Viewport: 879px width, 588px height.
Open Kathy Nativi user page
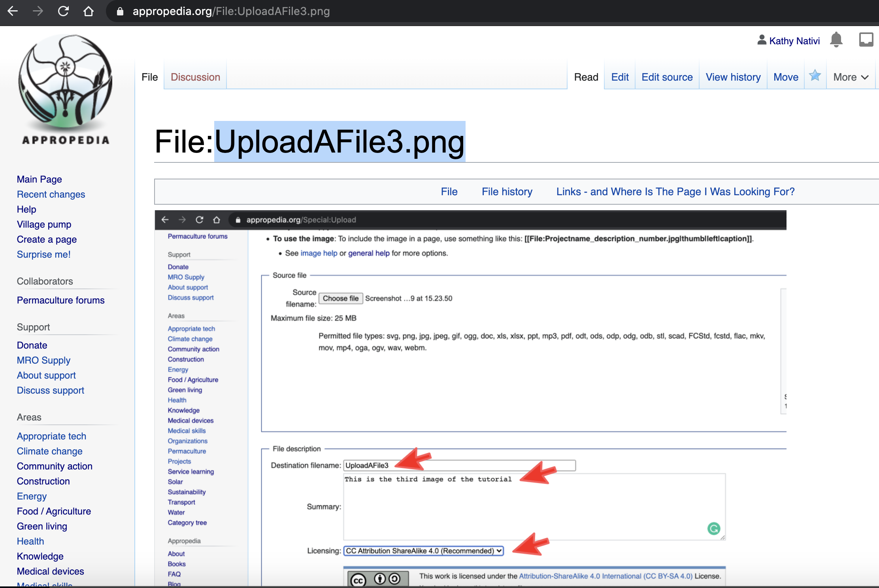(794, 41)
